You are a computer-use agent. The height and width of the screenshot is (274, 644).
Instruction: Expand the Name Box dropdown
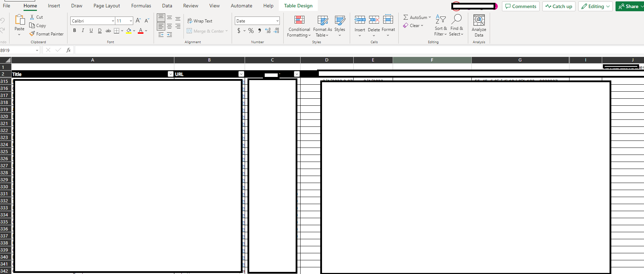[x=37, y=50]
